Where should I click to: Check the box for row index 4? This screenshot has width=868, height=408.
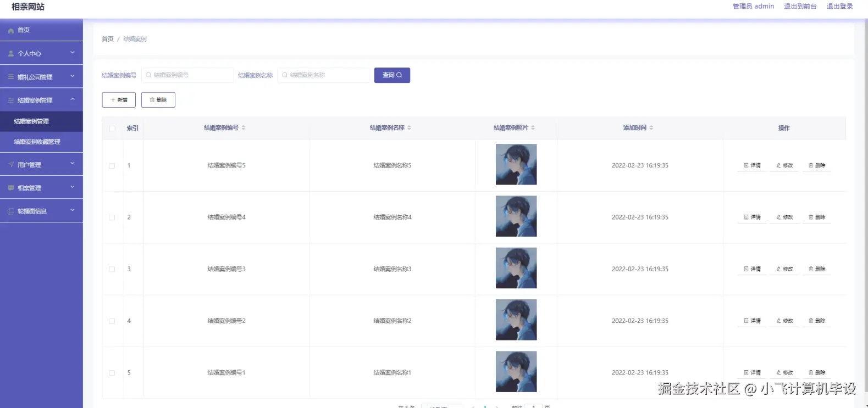112,321
